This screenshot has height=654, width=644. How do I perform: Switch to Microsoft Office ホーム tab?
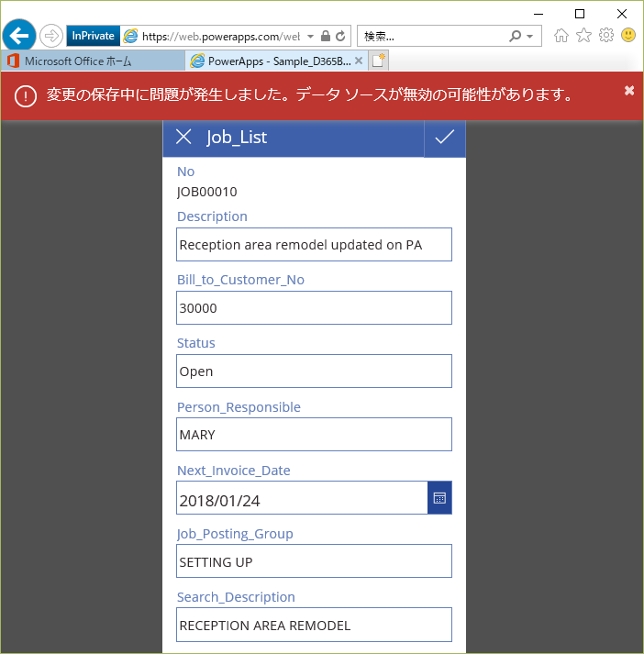coord(93,61)
